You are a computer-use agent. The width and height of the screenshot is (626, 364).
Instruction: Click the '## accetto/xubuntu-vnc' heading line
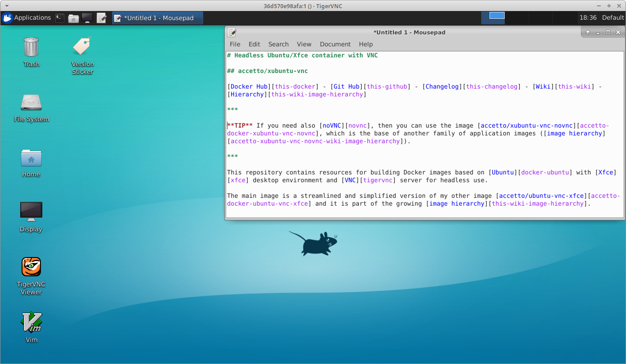tap(267, 71)
